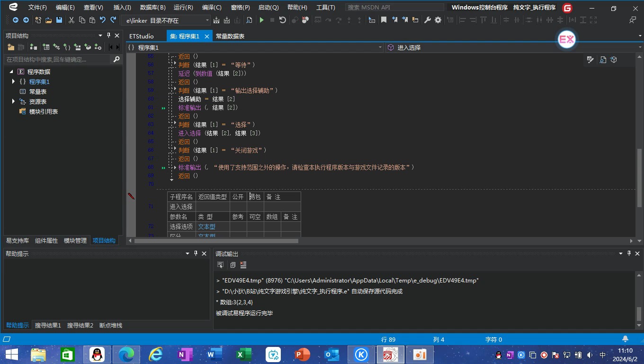Cut selection using the scissors icon

click(72, 20)
